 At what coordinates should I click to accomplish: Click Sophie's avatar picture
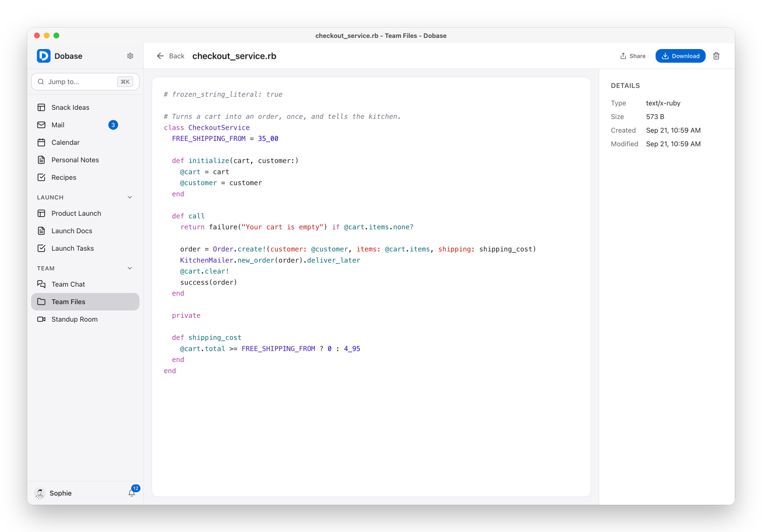(x=40, y=493)
